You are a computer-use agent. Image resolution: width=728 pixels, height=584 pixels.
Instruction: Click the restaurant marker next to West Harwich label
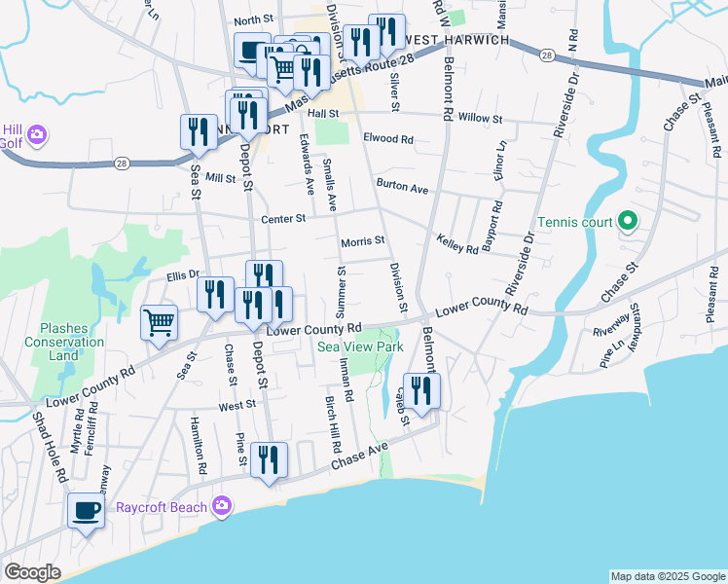(x=386, y=35)
